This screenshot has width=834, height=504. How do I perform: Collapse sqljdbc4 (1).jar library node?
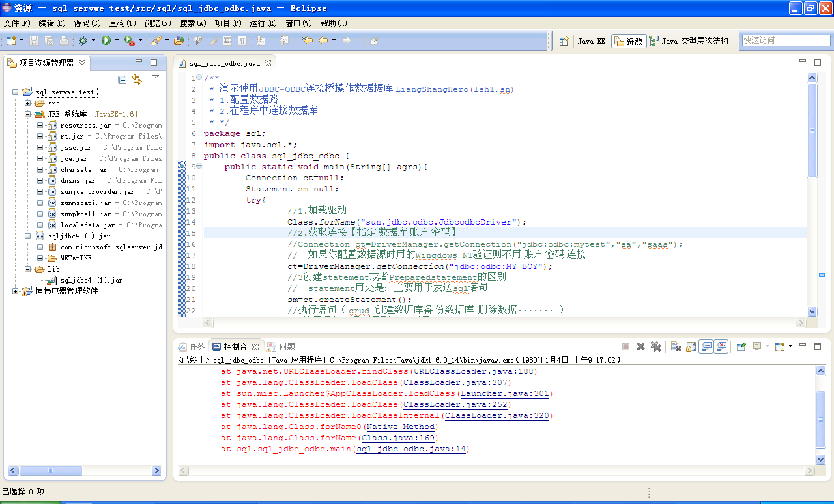[x=28, y=236]
